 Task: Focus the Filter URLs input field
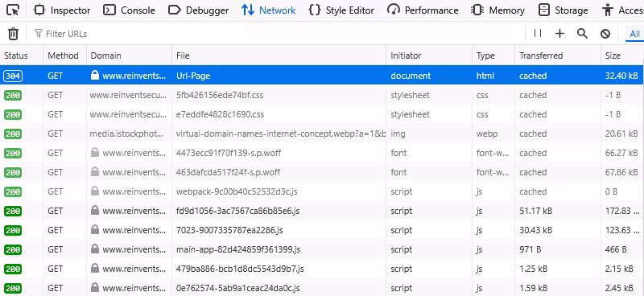[x=275, y=34]
